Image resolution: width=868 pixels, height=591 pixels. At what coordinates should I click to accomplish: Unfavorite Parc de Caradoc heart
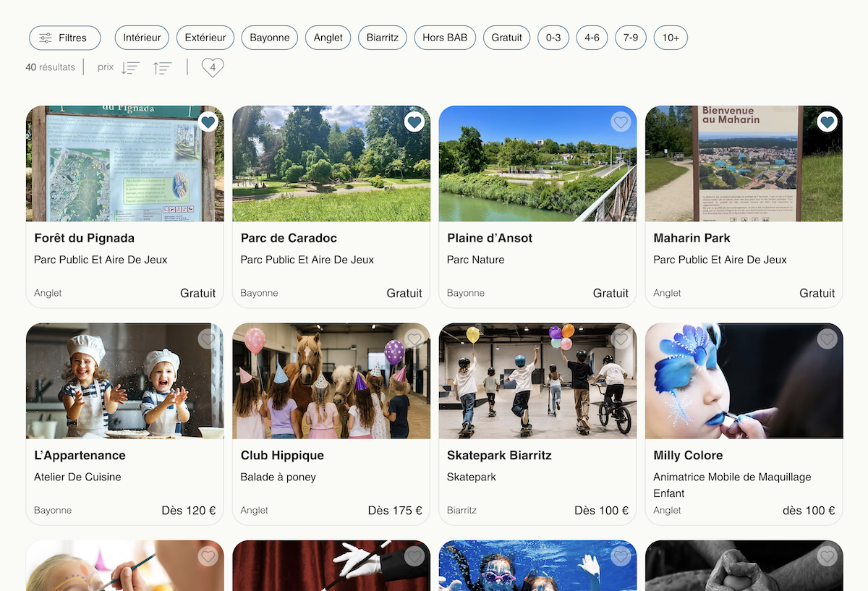tap(414, 122)
